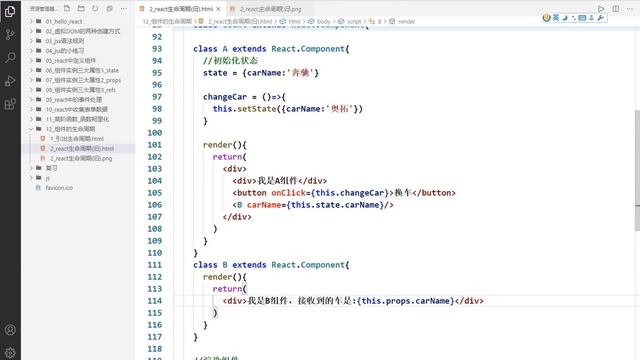Click the IME logo icon in floating toolbar
The image size is (640, 360).
[547, 18]
